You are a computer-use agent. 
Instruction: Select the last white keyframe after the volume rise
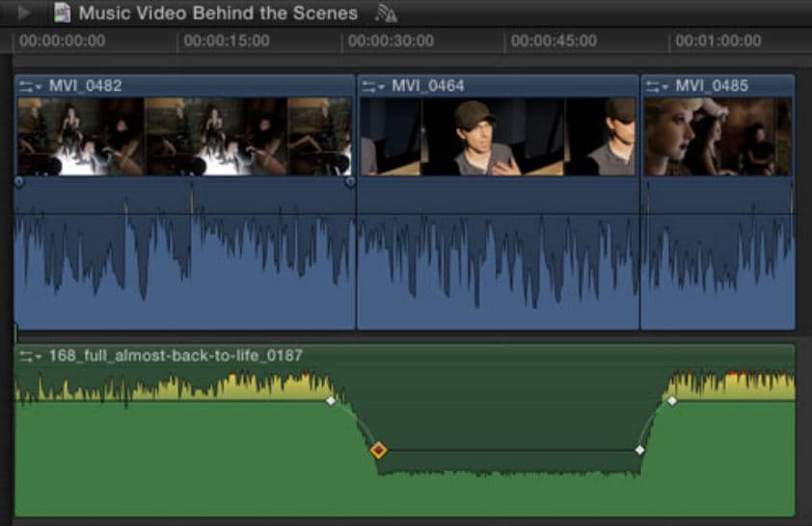coord(671,401)
